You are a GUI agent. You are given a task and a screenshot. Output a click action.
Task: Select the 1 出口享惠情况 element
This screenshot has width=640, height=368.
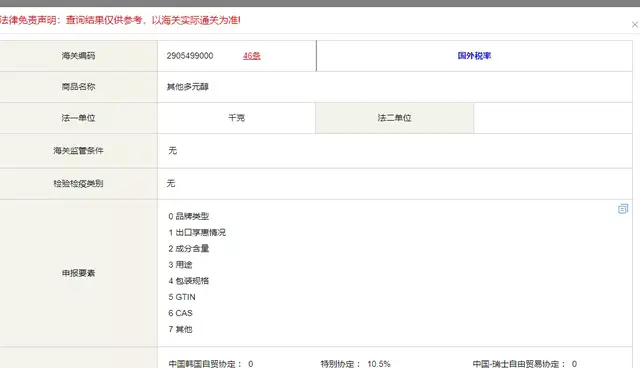coord(197,233)
